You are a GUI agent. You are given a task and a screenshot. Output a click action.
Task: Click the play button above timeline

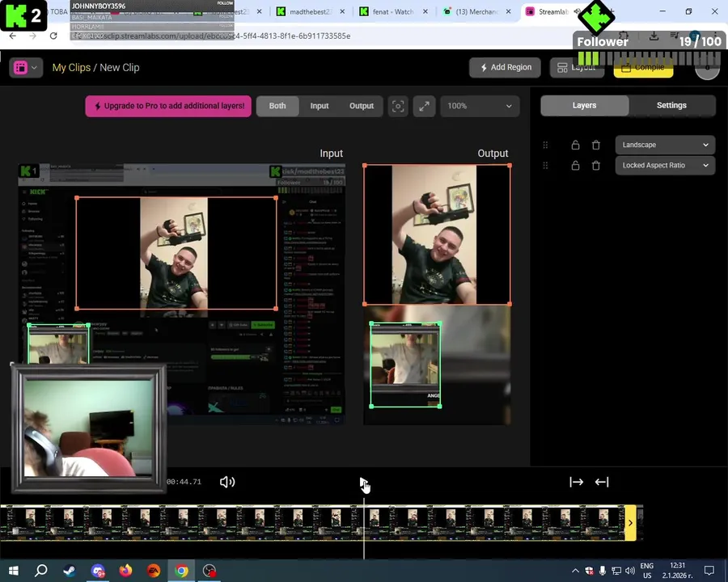pos(363,483)
